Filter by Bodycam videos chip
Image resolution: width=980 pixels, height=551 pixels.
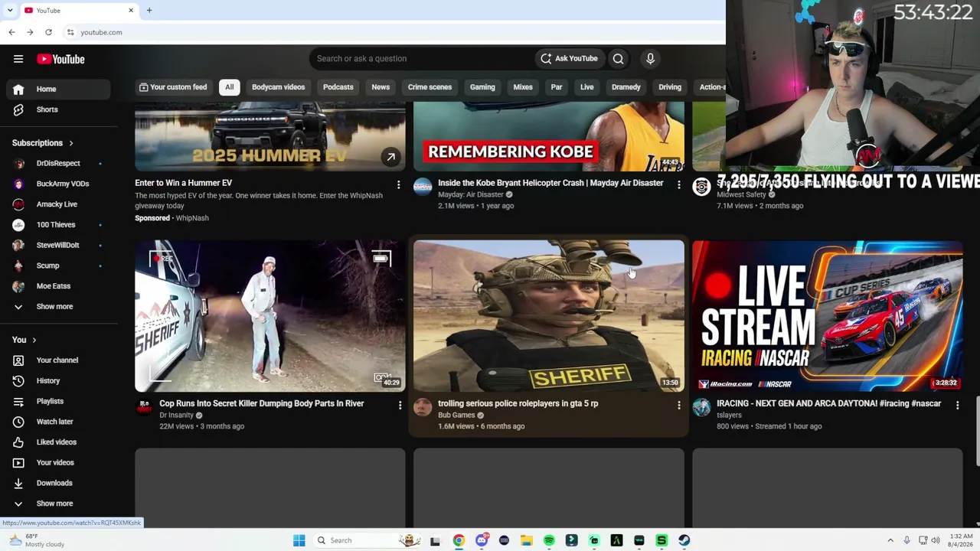coord(278,87)
